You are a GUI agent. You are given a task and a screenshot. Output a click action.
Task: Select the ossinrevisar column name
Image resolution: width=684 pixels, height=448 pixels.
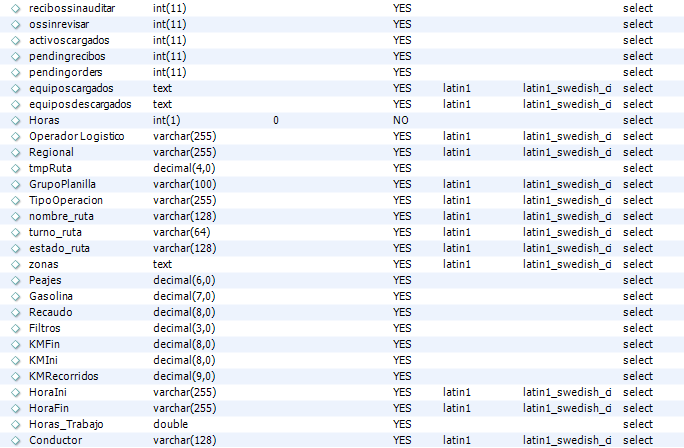[x=59, y=24]
